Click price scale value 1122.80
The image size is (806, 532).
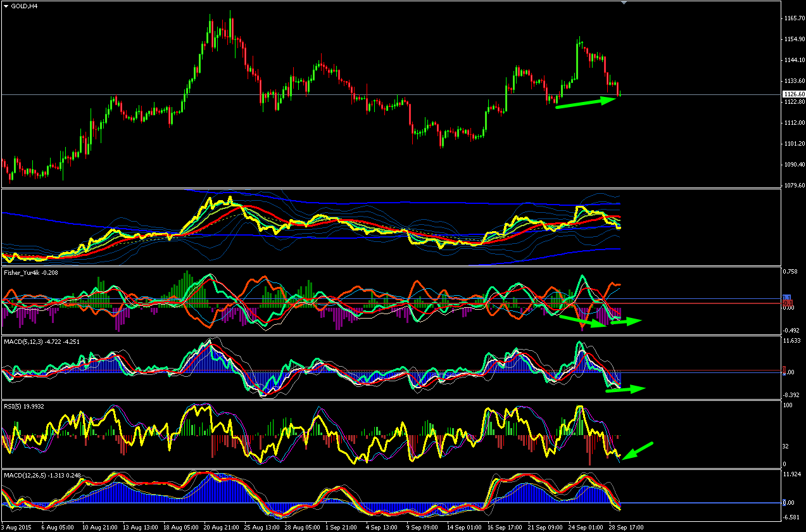pos(793,102)
